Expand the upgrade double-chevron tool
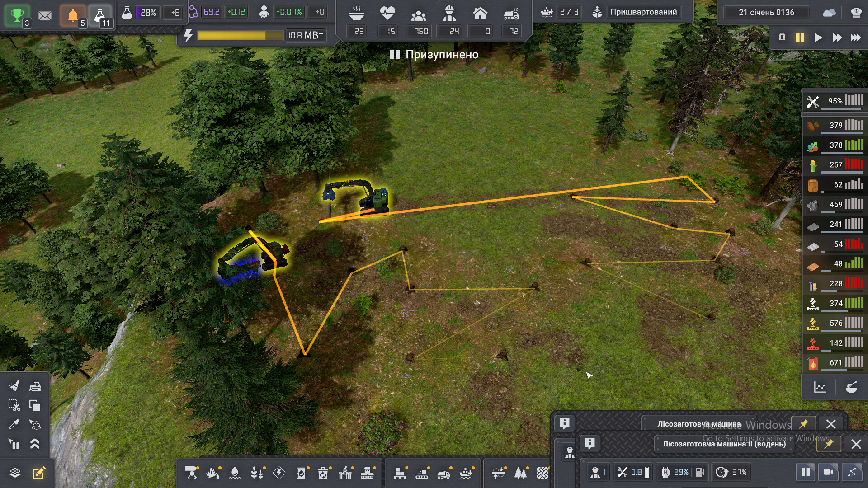 pyautogui.click(x=35, y=444)
